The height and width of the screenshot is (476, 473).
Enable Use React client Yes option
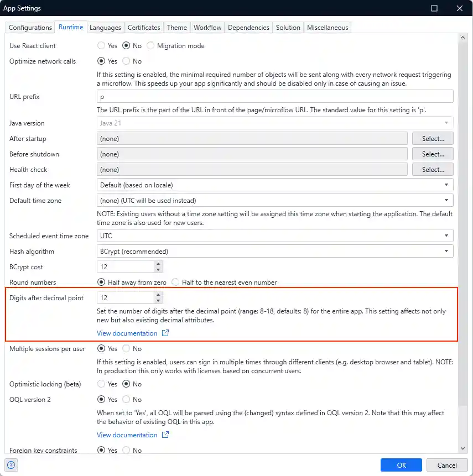(x=102, y=46)
